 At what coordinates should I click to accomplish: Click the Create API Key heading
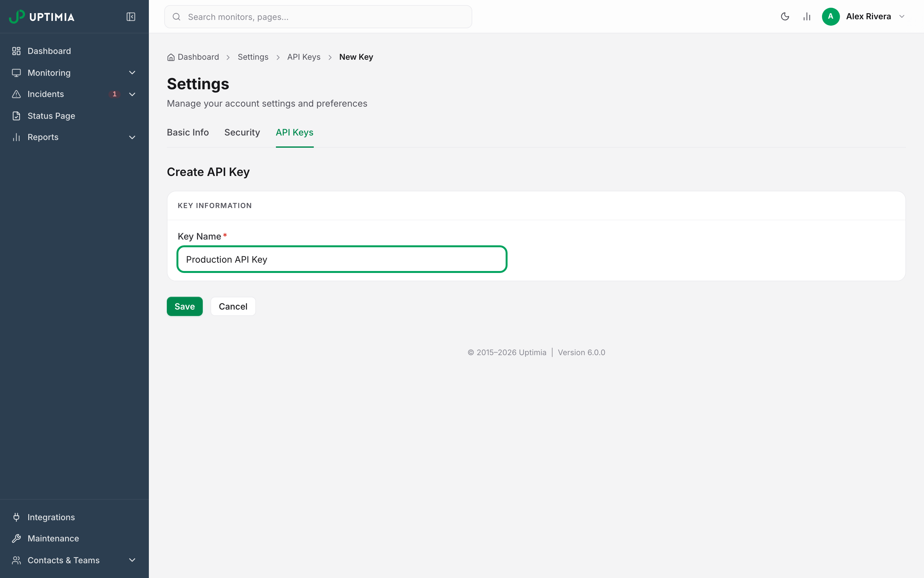pos(208,172)
